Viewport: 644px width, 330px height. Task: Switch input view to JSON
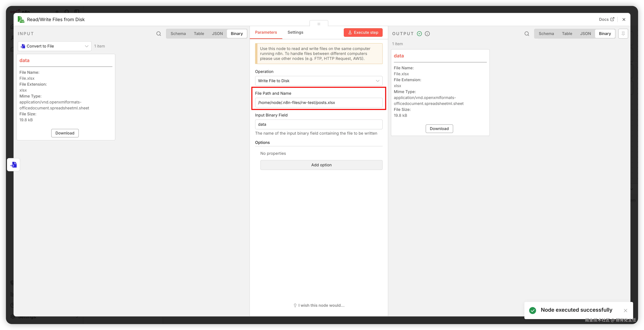(x=217, y=33)
